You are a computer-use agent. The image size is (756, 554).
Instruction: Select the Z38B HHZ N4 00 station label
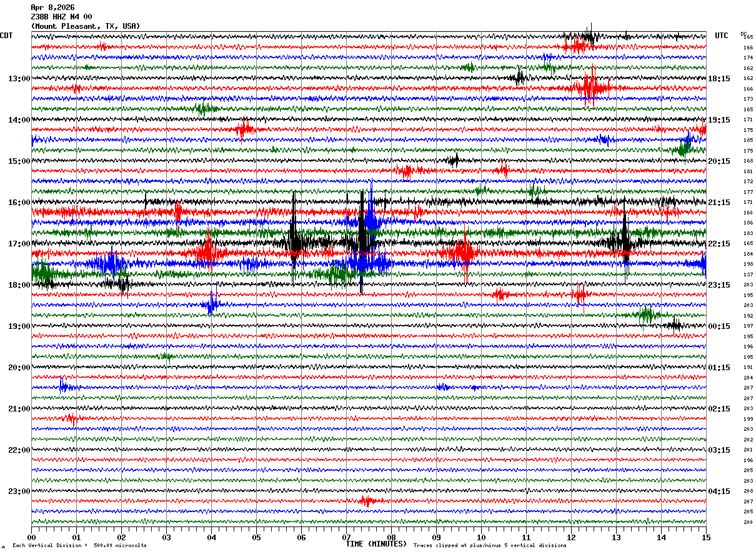click(x=61, y=17)
